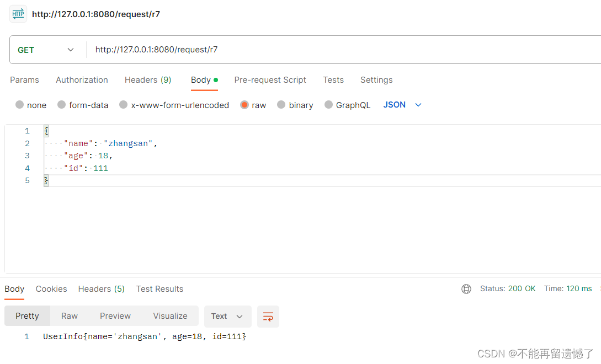Open the Authorization tab

82,80
